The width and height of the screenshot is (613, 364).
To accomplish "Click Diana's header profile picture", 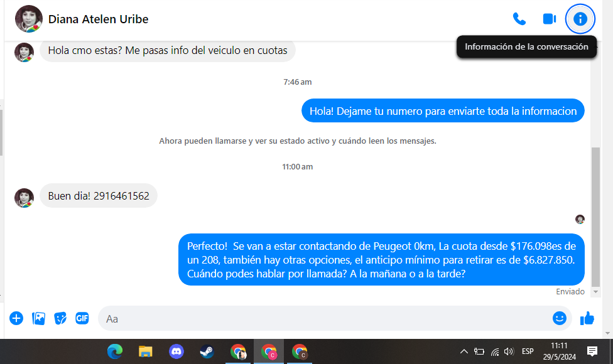I will coord(28,19).
